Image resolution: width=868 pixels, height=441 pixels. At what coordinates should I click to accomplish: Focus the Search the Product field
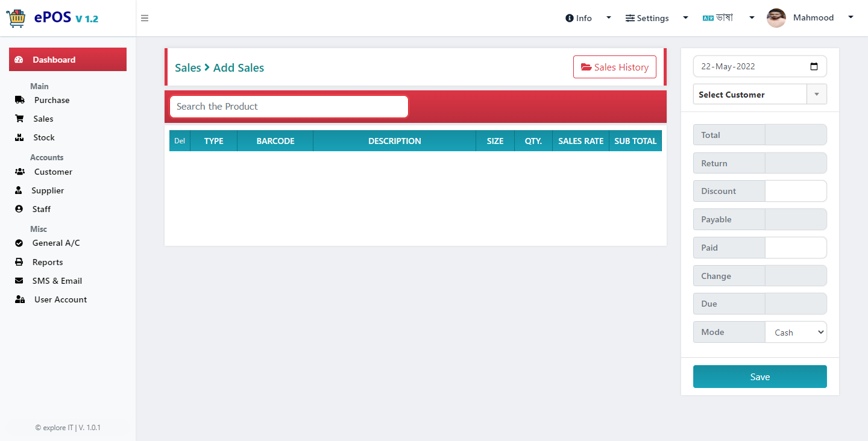[x=289, y=107]
